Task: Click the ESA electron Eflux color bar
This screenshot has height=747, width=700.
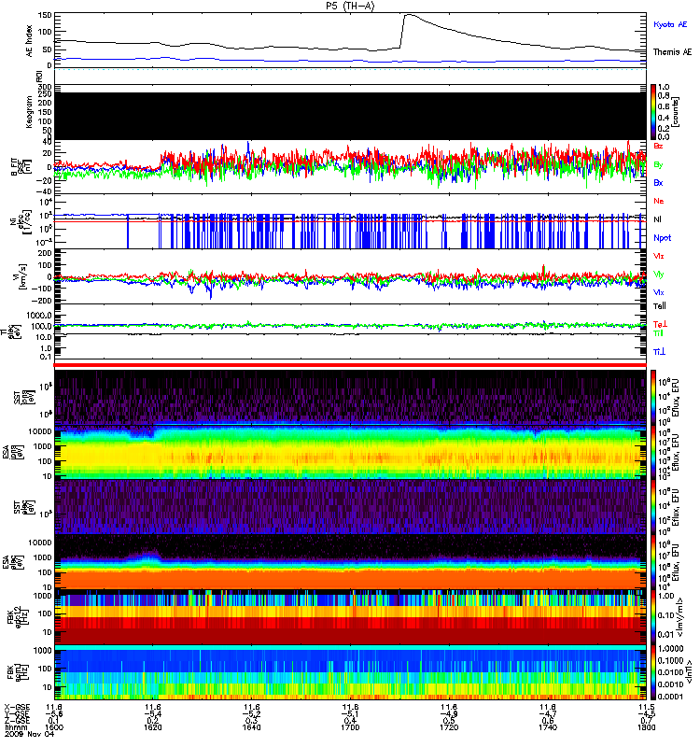Action: click(653, 561)
